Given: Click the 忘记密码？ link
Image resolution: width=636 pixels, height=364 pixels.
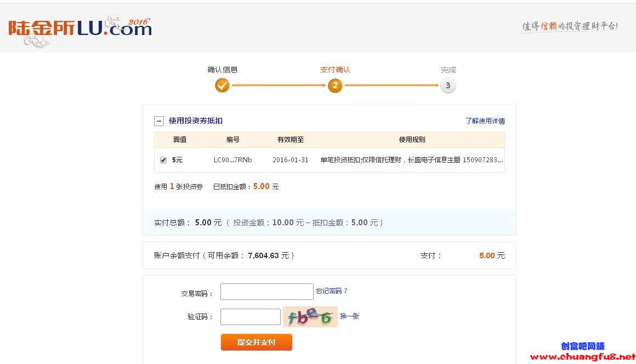Looking at the screenshot, I should [332, 291].
